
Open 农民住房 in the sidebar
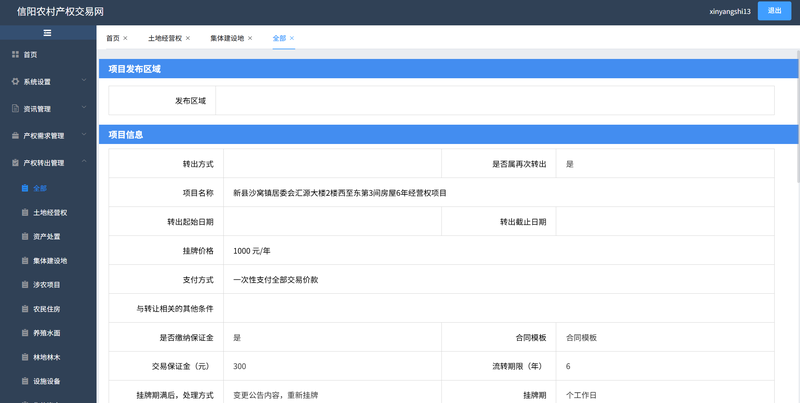(47, 308)
